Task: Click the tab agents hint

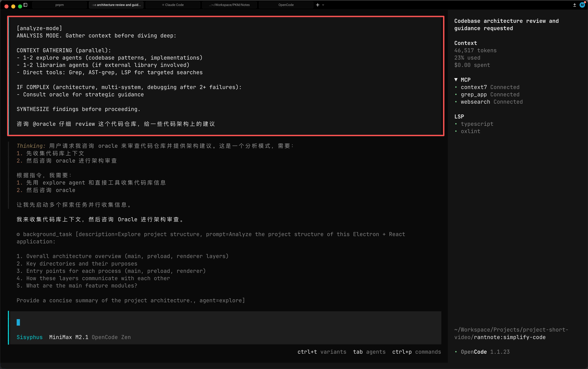Action: point(369,352)
